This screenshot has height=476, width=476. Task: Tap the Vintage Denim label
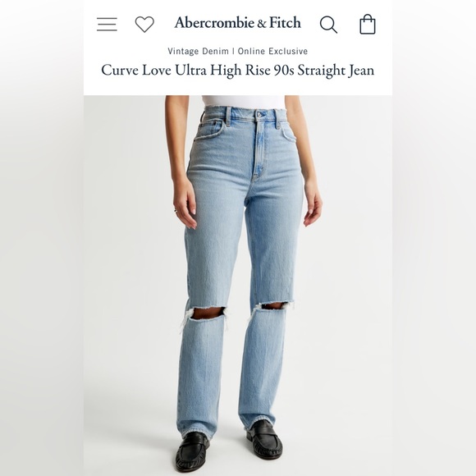click(x=199, y=51)
